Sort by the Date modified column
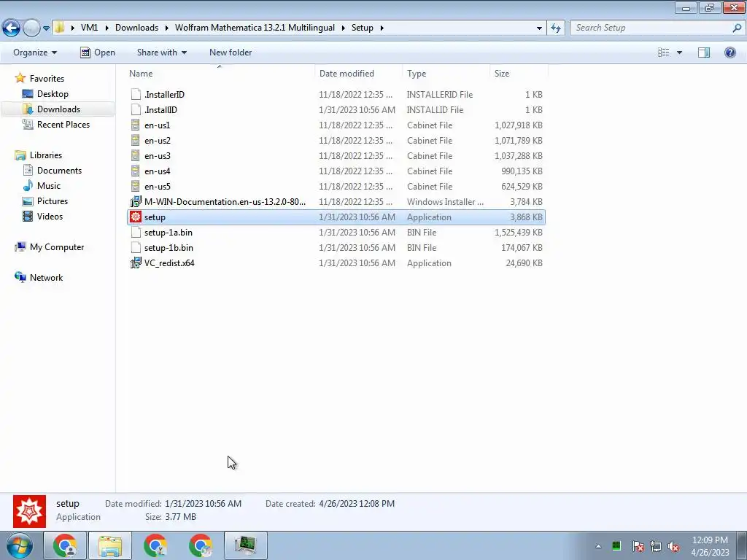747x560 pixels. pos(347,74)
